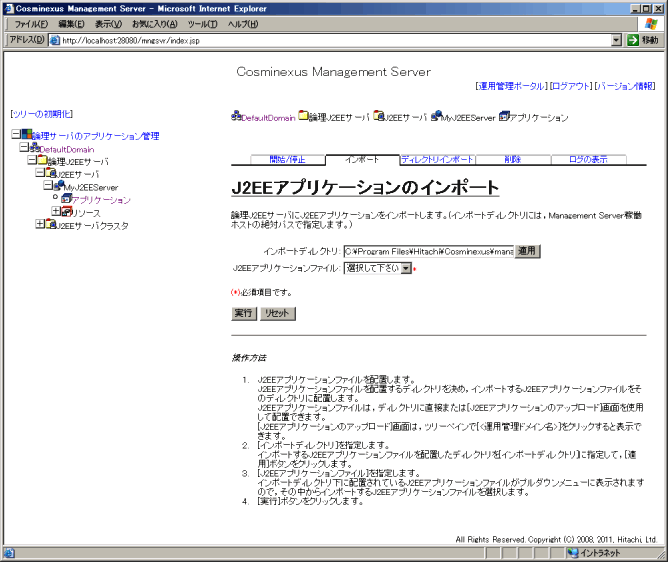Switch to the ログの表示 tab
Image resolution: width=668 pixels, height=562 pixels.
pos(587,159)
